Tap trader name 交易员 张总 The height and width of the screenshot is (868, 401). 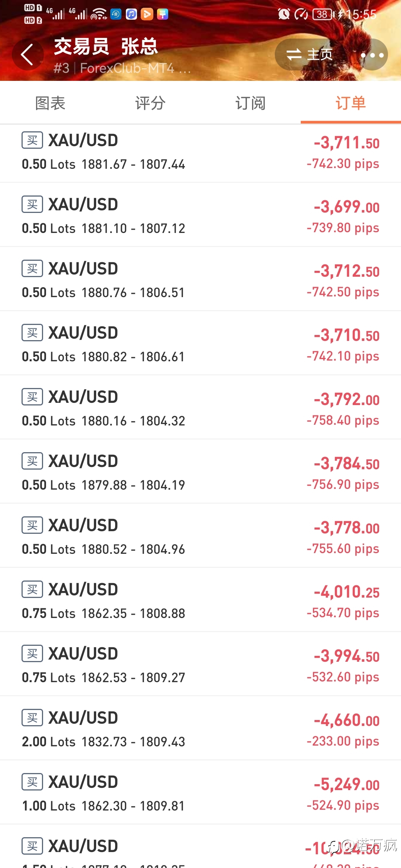coord(106,47)
